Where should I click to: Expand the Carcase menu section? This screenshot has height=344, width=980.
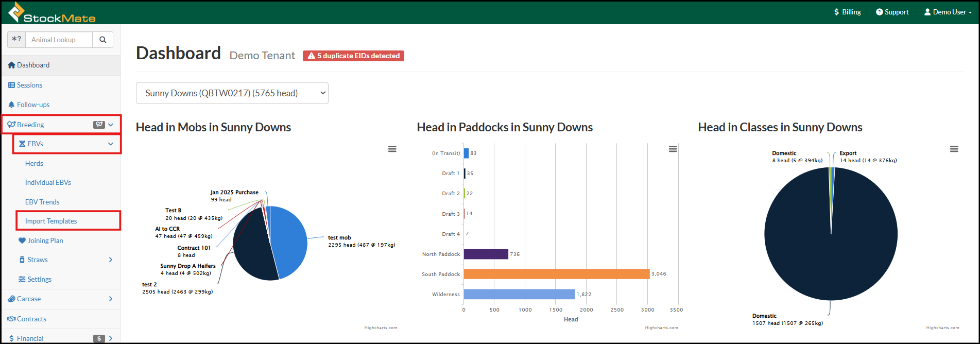(110, 299)
